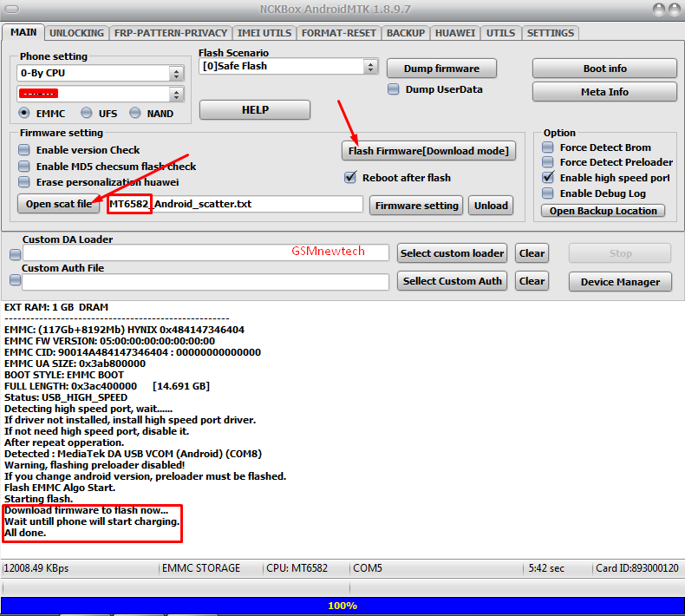Tick the Custom DA Loader checkbox
Screen dimensions: 685x616
[16, 254]
